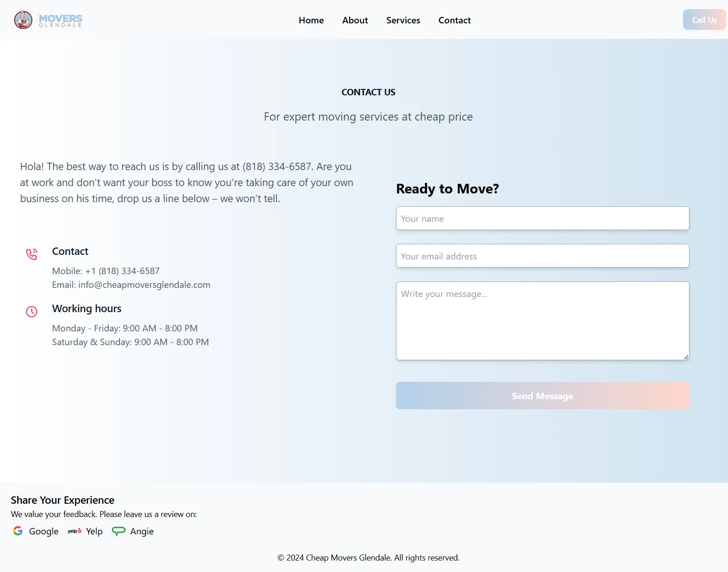Viewport: 728px width, 572px height.
Task: Click the Contact section heading
Action: tap(70, 251)
